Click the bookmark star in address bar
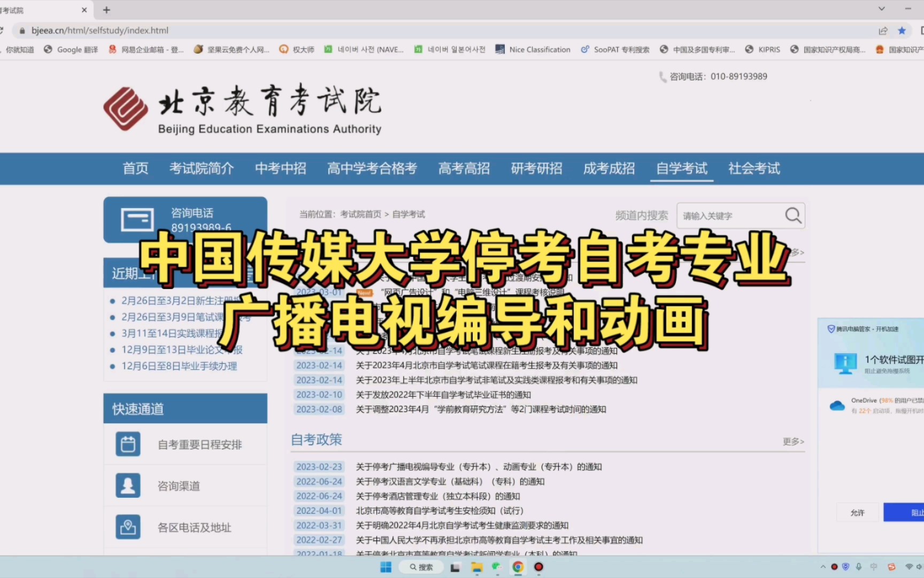The image size is (924, 578). click(x=902, y=31)
